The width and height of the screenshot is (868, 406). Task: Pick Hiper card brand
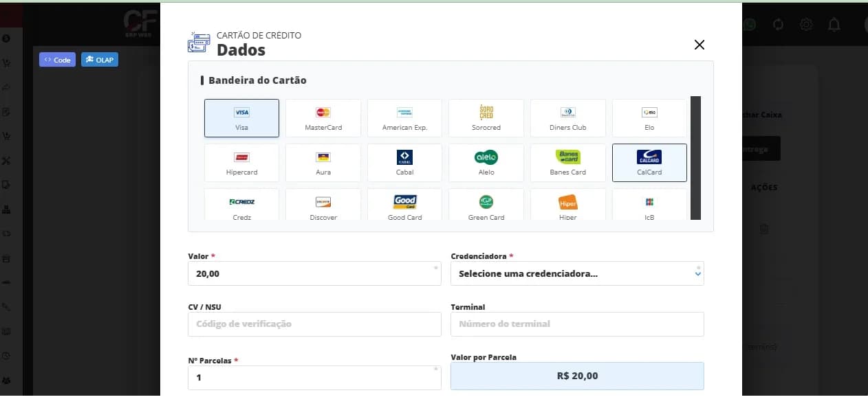click(x=568, y=205)
